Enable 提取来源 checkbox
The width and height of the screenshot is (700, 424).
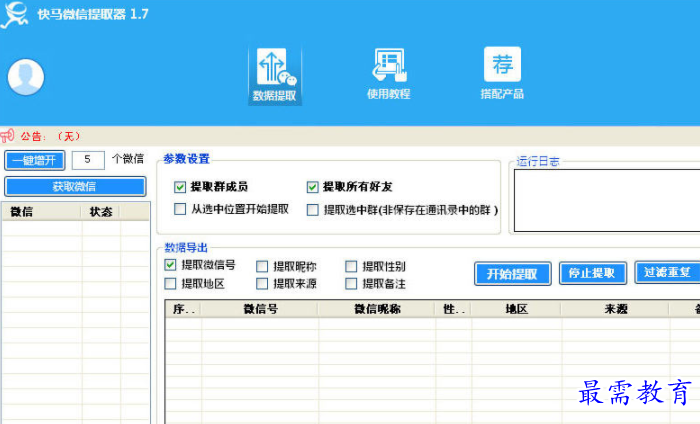click(x=262, y=283)
